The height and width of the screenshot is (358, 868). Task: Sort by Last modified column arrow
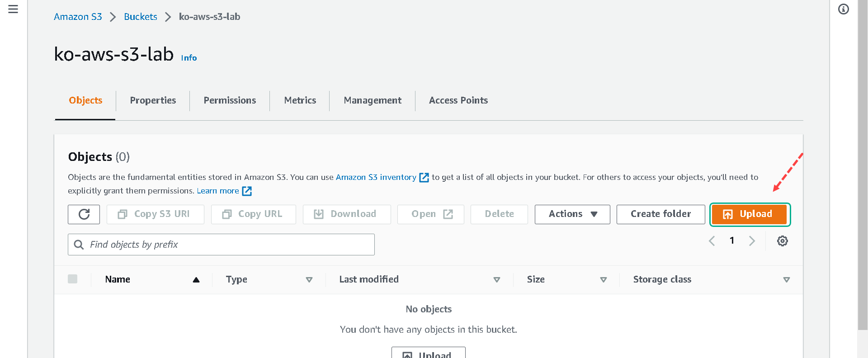pos(497,280)
